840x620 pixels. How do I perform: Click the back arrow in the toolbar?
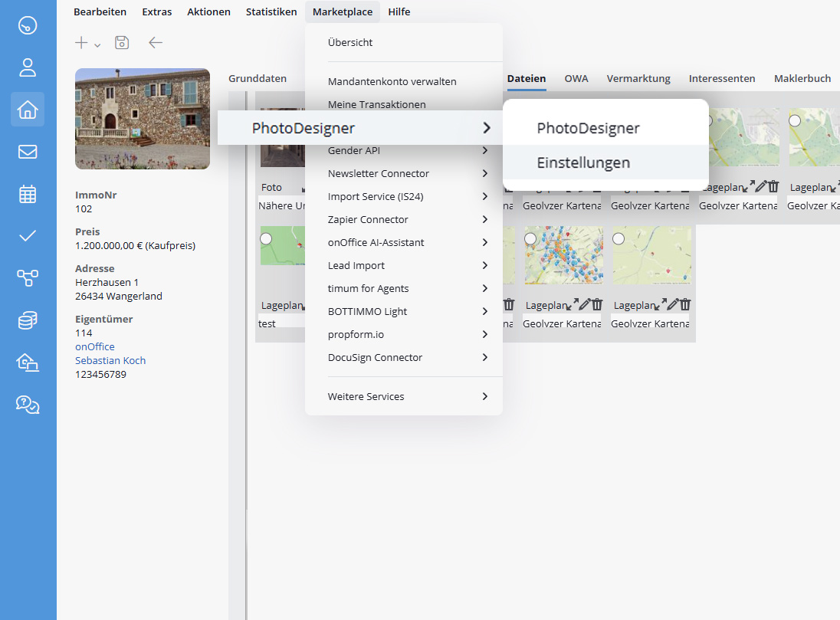point(155,43)
